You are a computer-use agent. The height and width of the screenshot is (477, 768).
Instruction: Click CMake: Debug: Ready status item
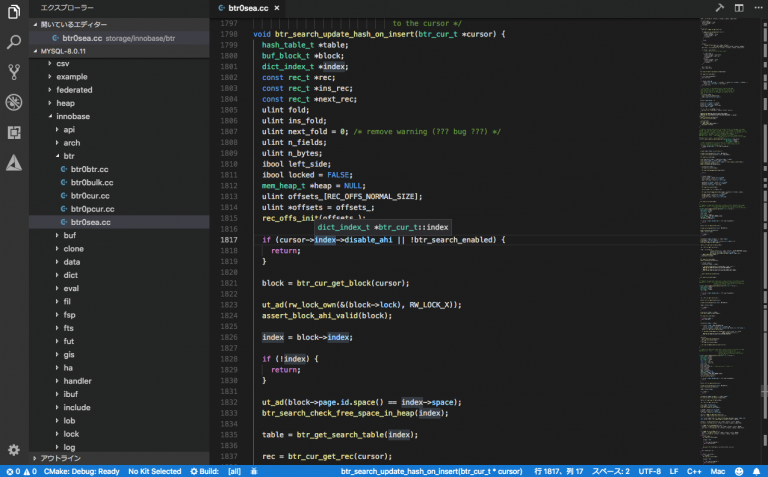click(x=82, y=471)
